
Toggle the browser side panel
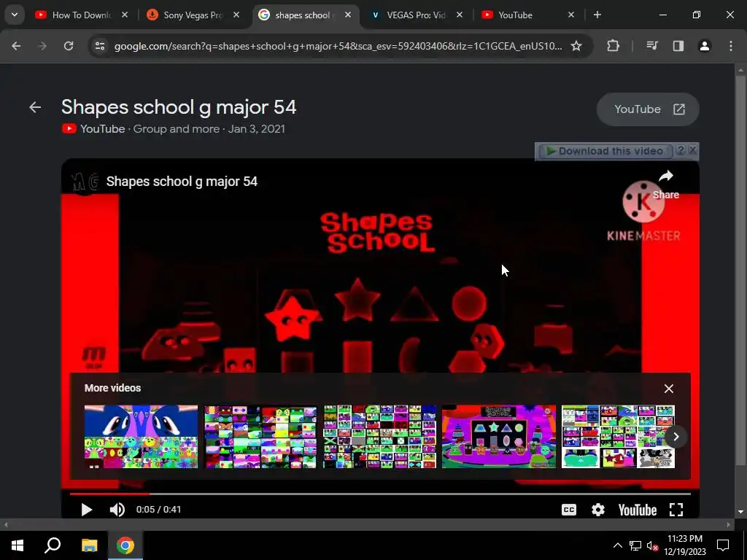678,46
